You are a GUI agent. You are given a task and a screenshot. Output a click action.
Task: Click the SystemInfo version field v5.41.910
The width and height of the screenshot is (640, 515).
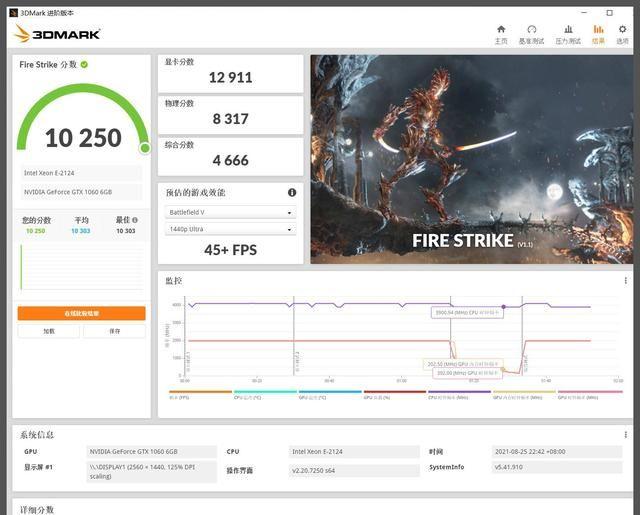[557, 467]
